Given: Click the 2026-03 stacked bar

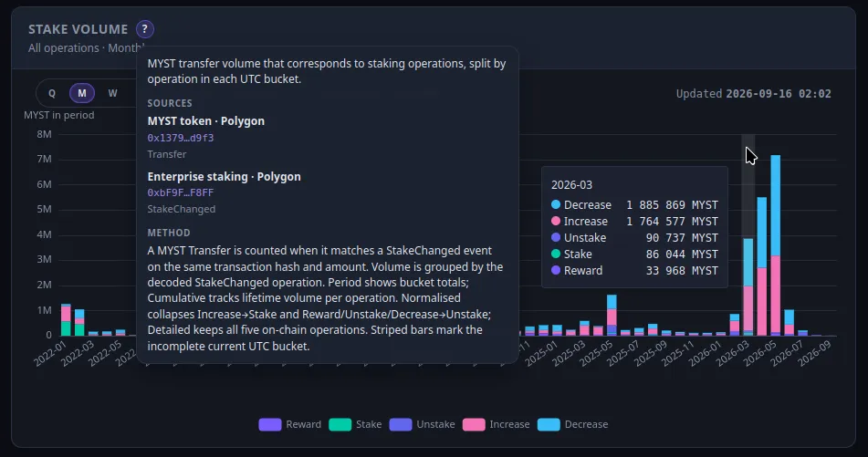Looking at the screenshot, I should pyautogui.click(x=748, y=286).
